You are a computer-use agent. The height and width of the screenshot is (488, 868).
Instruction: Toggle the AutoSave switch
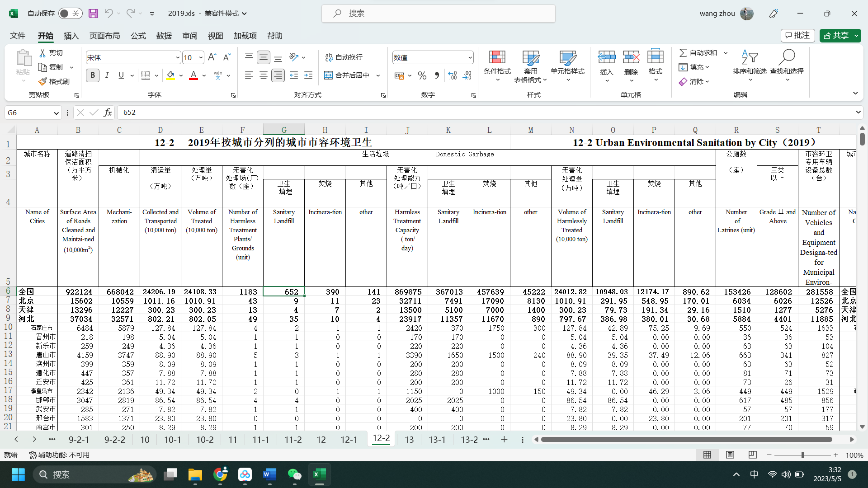[70, 14]
